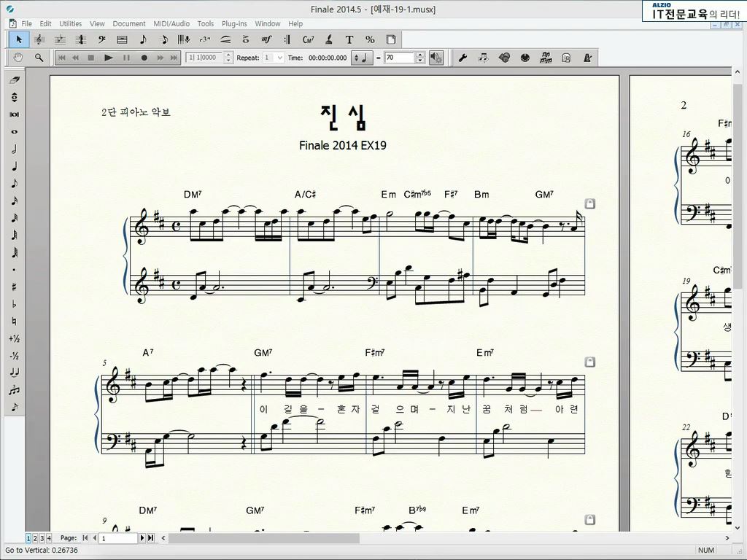Jump to the last page arrow
This screenshot has width=747, height=560.
pos(150,538)
